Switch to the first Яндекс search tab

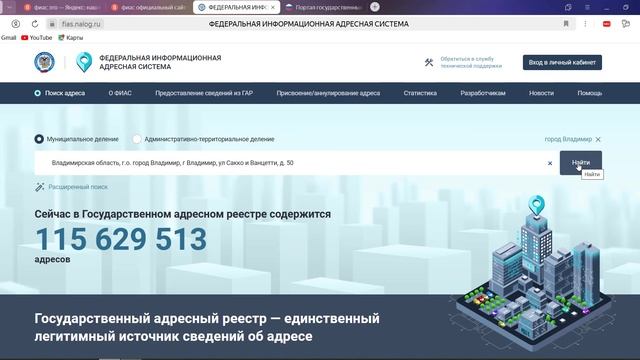pyautogui.click(x=62, y=7)
